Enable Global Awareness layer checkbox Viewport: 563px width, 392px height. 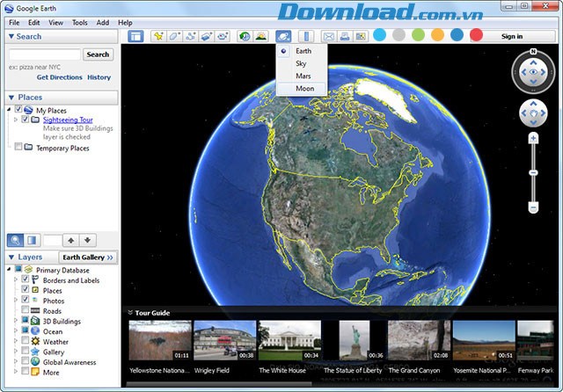26,360
